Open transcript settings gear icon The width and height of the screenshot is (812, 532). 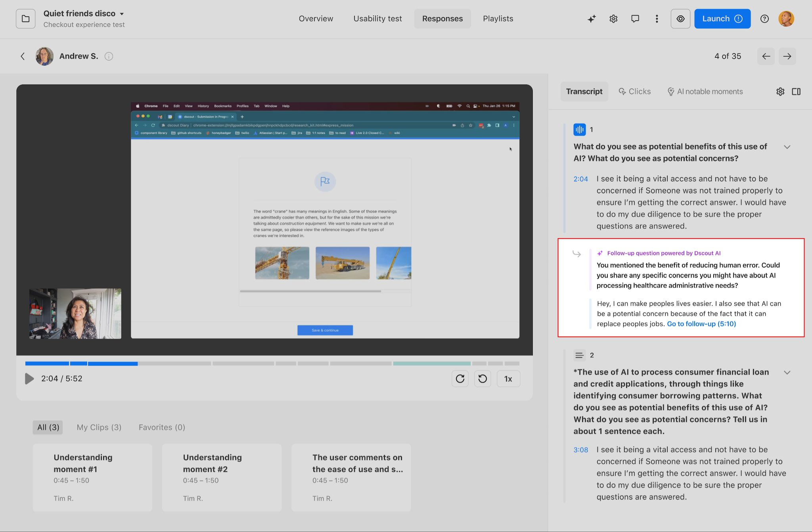(x=780, y=92)
